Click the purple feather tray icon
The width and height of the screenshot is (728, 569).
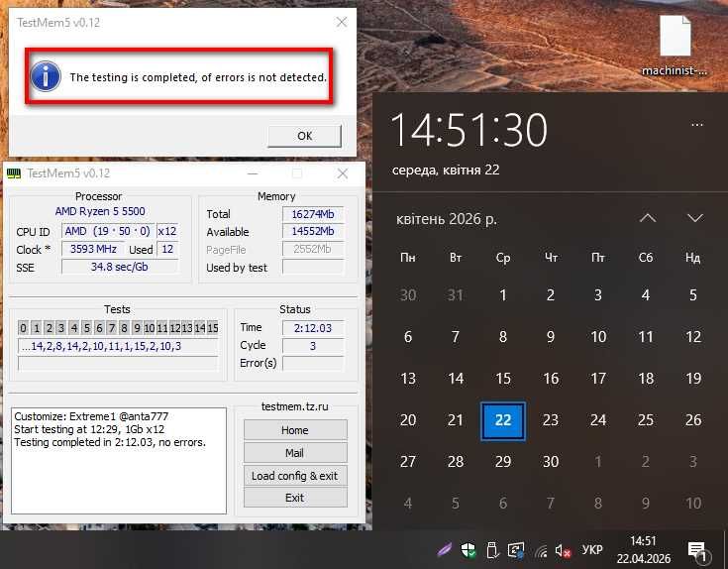tap(445, 550)
